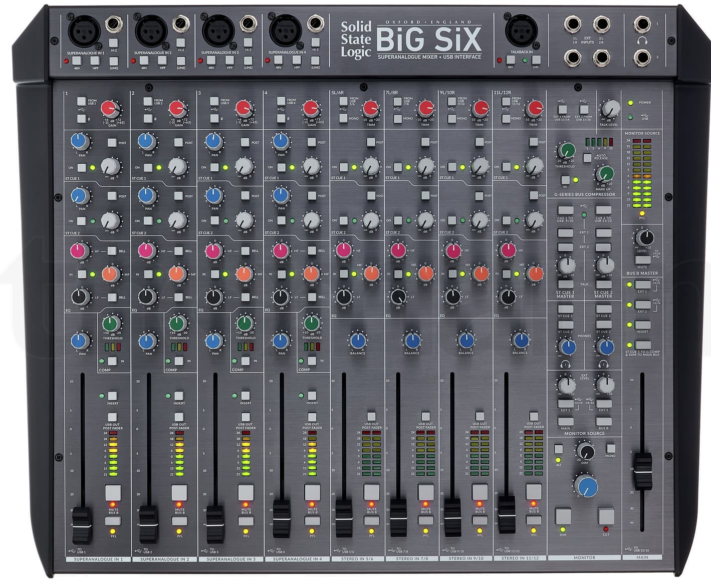711x588 pixels.
Task: Toggle POST for ST CUE 2 on channel 3
Action: (245, 196)
